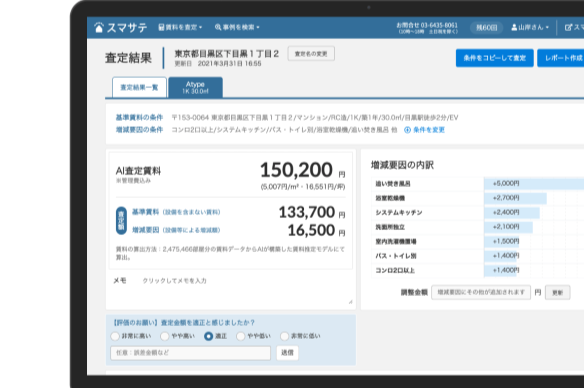Click the スマサテ house logo icon
The width and height of the screenshot is (584, 388).
click(x=99, y=27)
